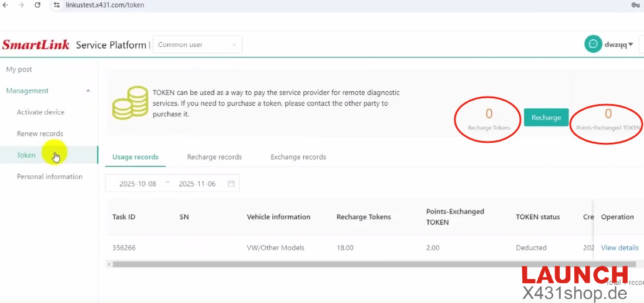Reload the page with refresh icon

coord(37,5)
